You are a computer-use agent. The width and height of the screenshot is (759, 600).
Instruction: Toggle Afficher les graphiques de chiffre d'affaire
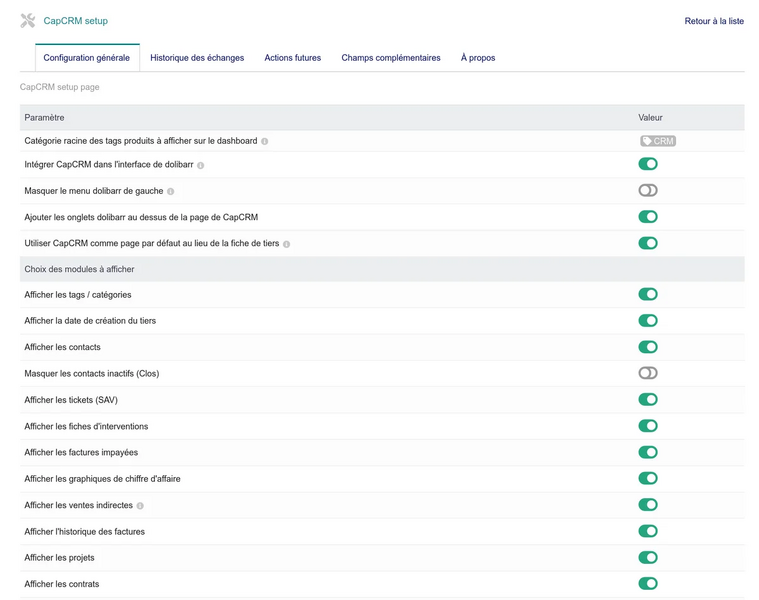tap(648, 479)
